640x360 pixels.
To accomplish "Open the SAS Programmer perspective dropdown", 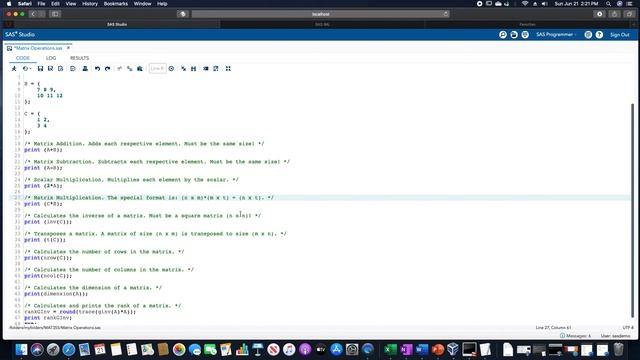I will click(556, 35).
